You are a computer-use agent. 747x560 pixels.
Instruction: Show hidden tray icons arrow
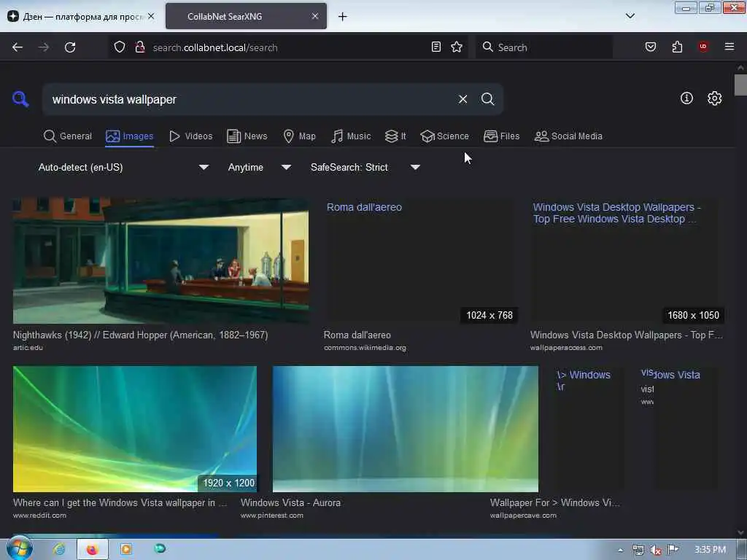click(x=620, y=550)
